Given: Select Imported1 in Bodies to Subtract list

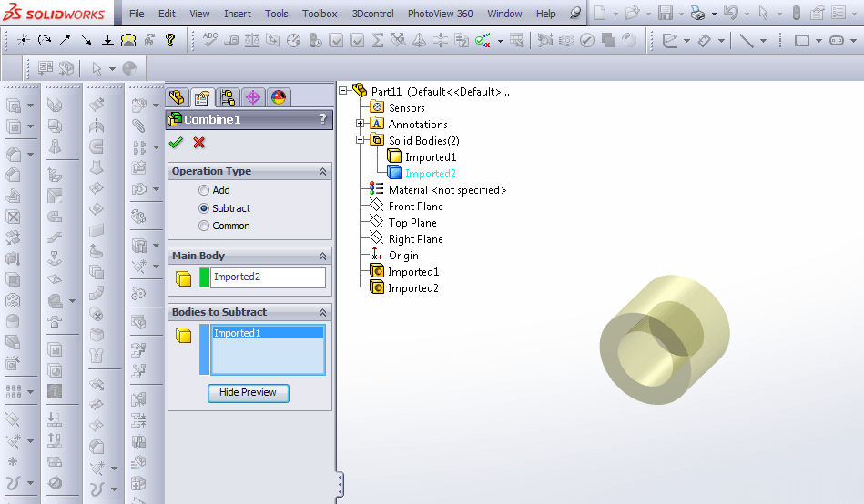Looking at the screenshot, I should (268, 333).
